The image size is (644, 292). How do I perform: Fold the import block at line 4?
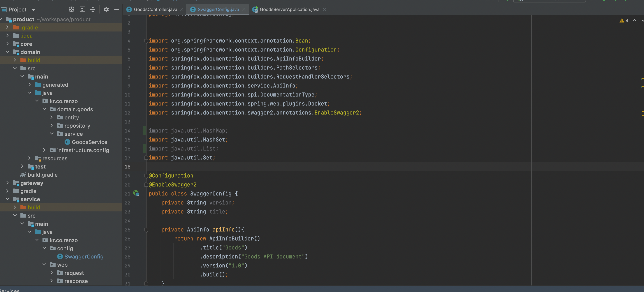coord(146,41)
